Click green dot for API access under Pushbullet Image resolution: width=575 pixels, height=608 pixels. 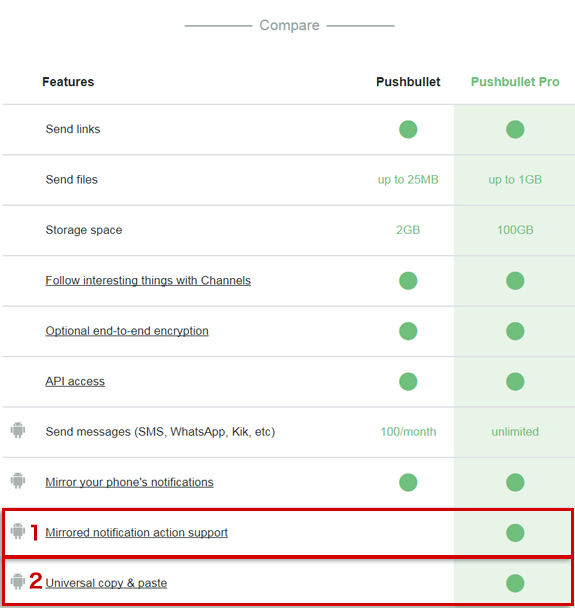tap(408, 381)
